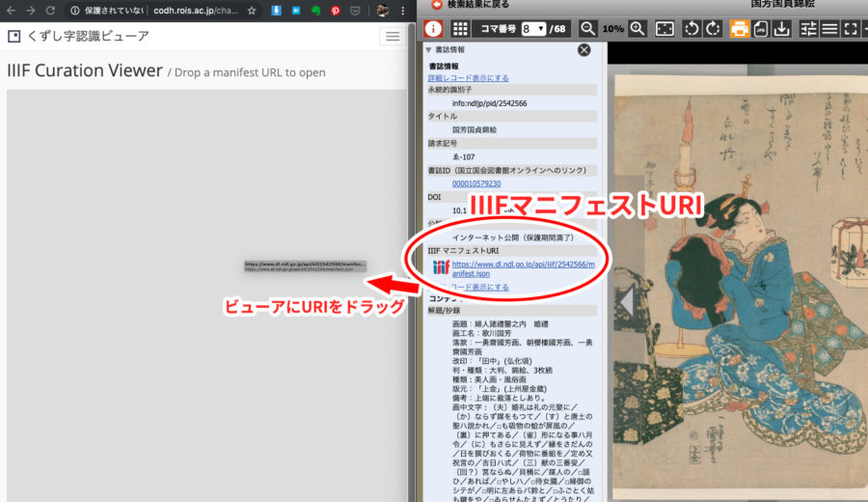868x502 pixels.
Task: Bookmark this page with the star icon
Action: 252,11
